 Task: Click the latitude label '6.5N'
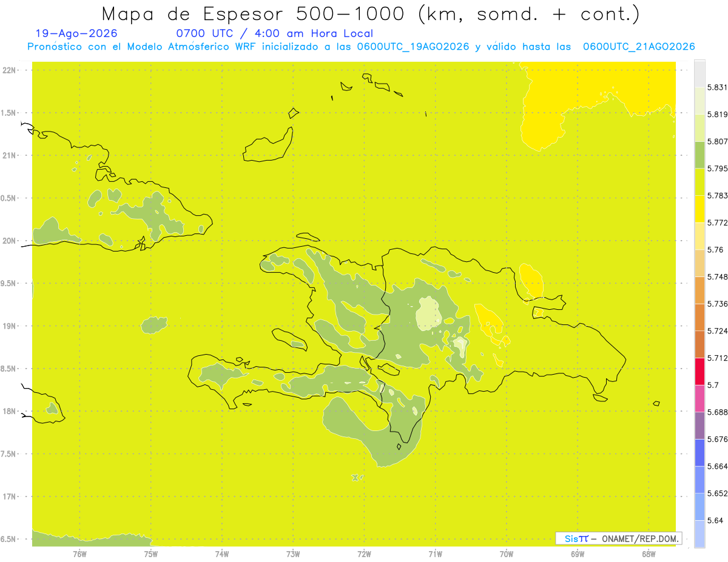point(9,539)
